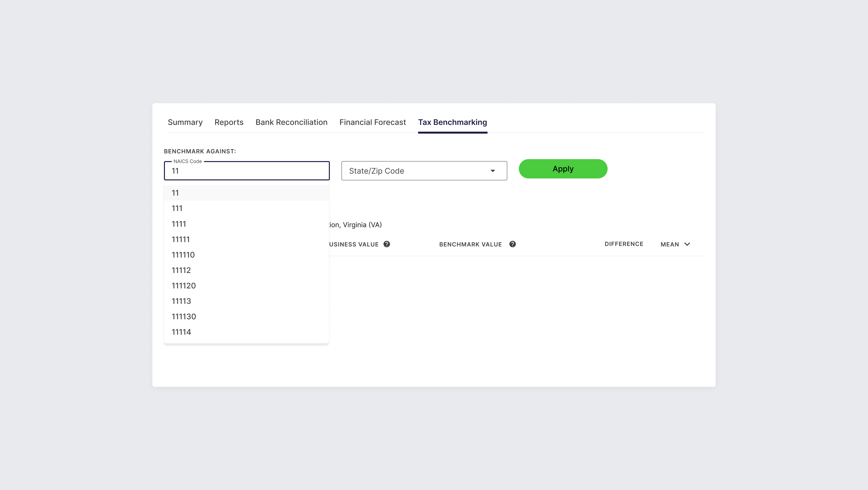Screen dimensions: 868x490
Task: Click the Business Value help icon
Action: coord(387,244)
